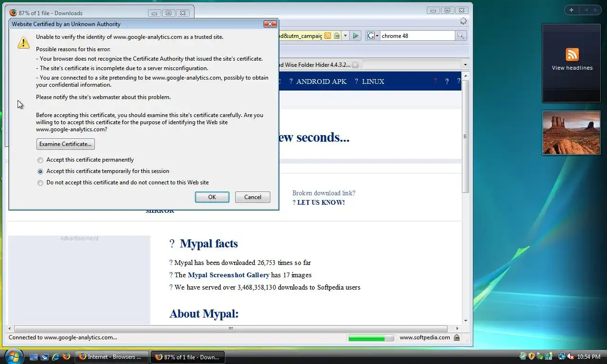Click the Connected to www.google-analytics.com status text

coord(63,337)
